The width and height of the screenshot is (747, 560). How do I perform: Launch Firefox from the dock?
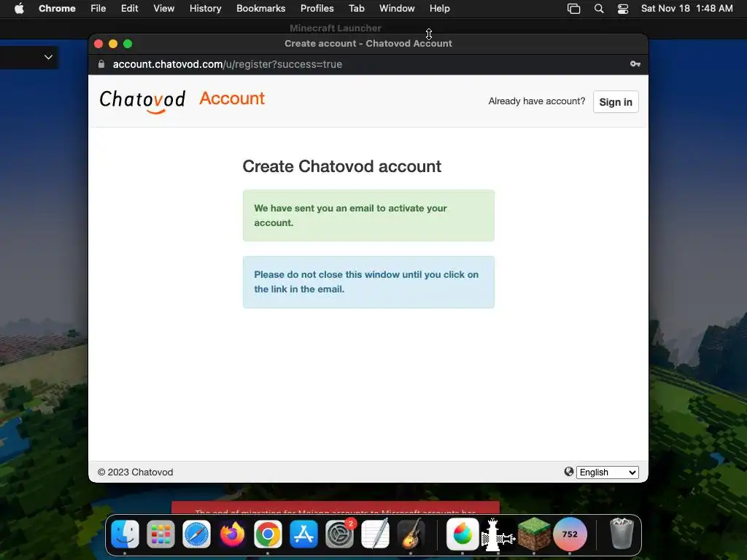(x=232, y=534)
